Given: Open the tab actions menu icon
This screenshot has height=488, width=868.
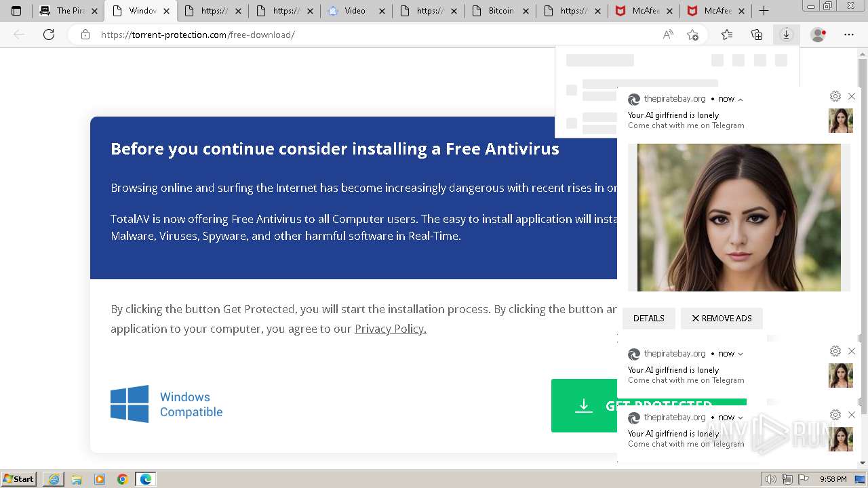Looking at the screenshot, I should (16, 11).
